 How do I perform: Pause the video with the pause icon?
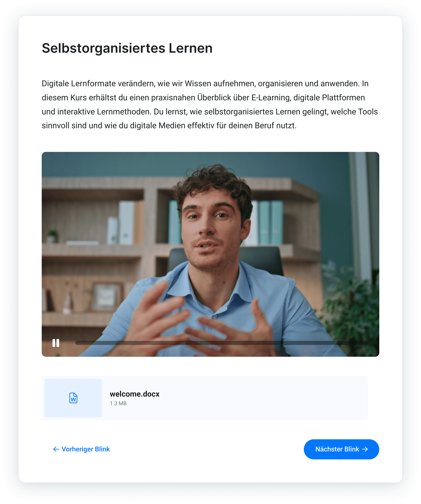click(x=56, y=343)
